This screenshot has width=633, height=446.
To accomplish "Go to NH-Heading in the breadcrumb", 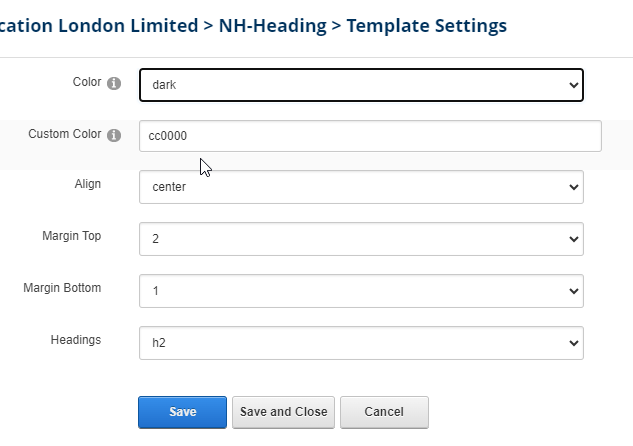I will point(272,25).
